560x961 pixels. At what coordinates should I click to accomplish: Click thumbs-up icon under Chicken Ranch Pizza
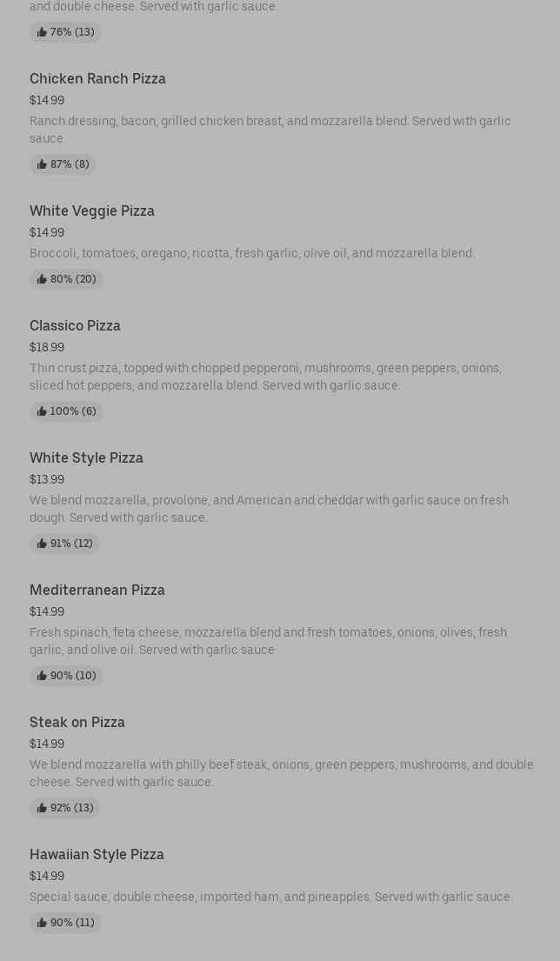[42, 164]
